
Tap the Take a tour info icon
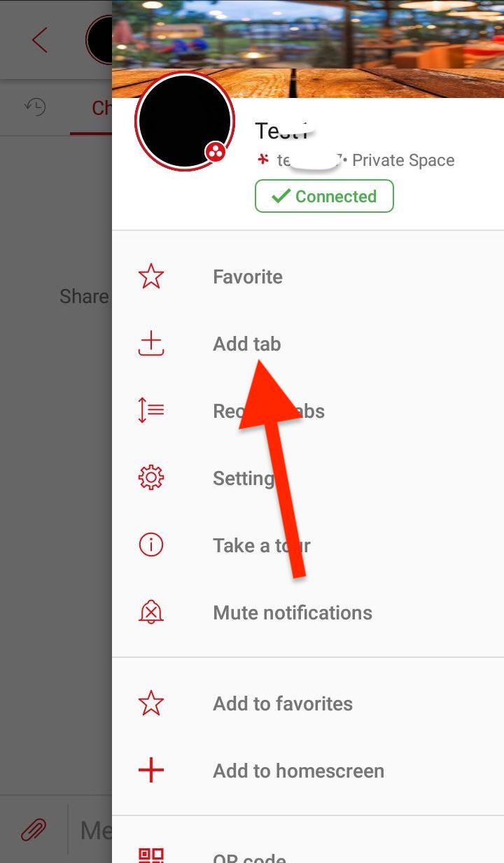click(151, 545)
